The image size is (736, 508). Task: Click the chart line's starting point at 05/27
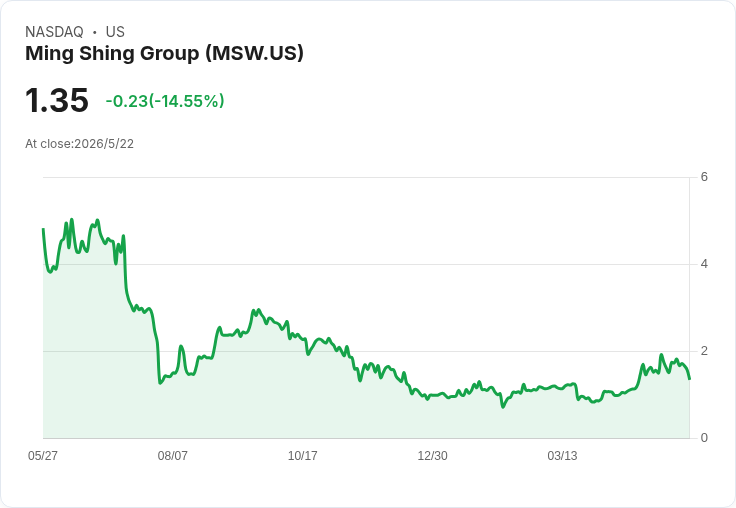43,229
